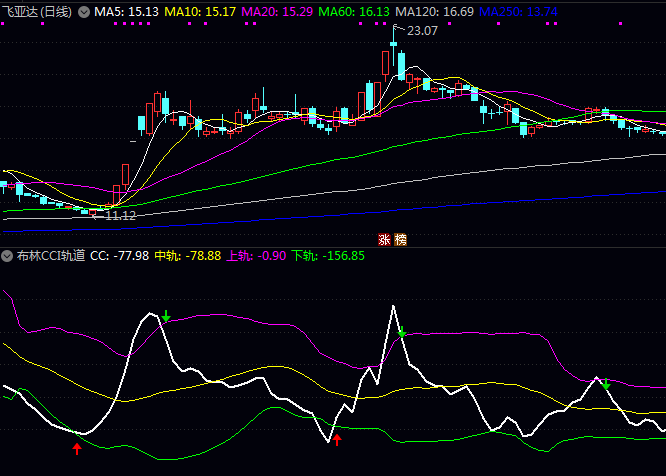Click the MA20: 15.29 label
The height and width of the screenshot is (476, 666).
277,12
